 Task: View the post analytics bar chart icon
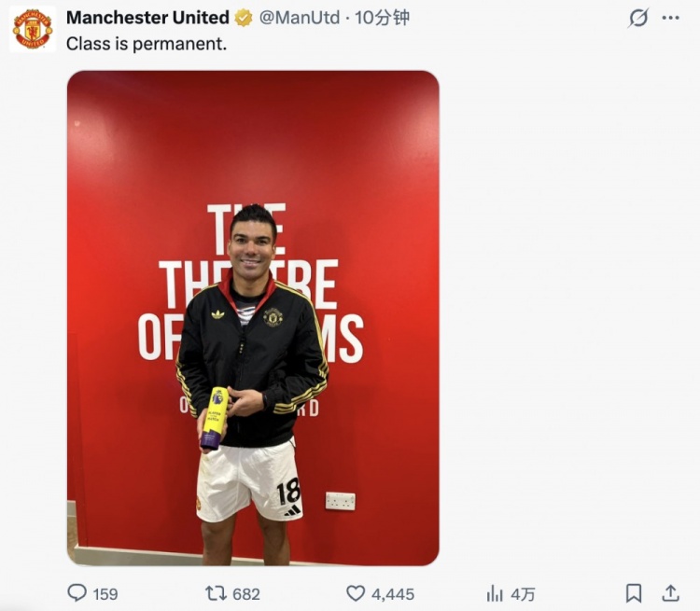click(x=495, y=593)
